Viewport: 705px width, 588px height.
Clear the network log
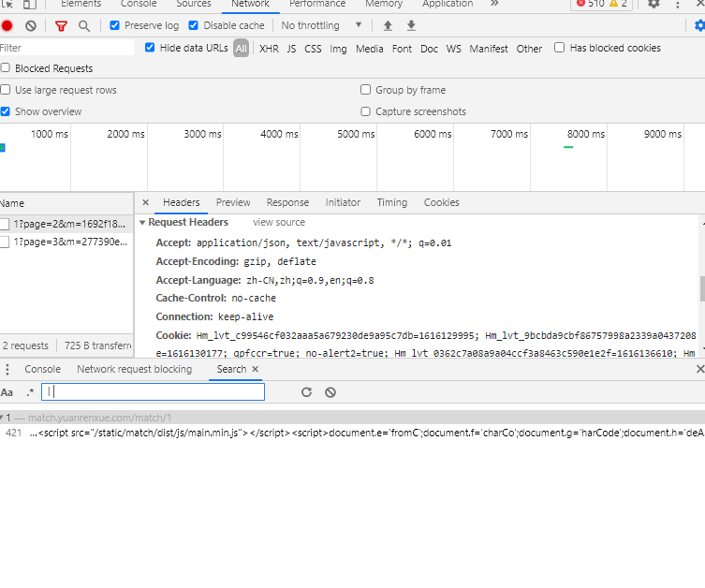click(x=31, y=25)
